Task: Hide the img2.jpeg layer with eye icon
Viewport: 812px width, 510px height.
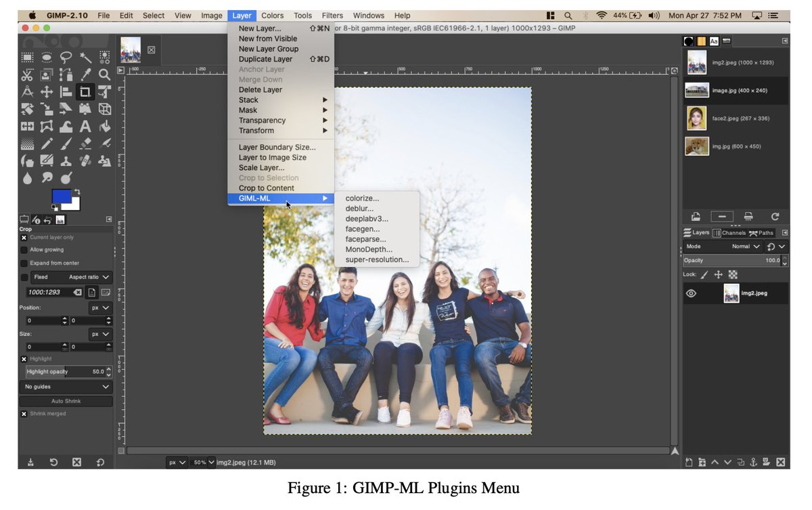Action: (691, 293)
